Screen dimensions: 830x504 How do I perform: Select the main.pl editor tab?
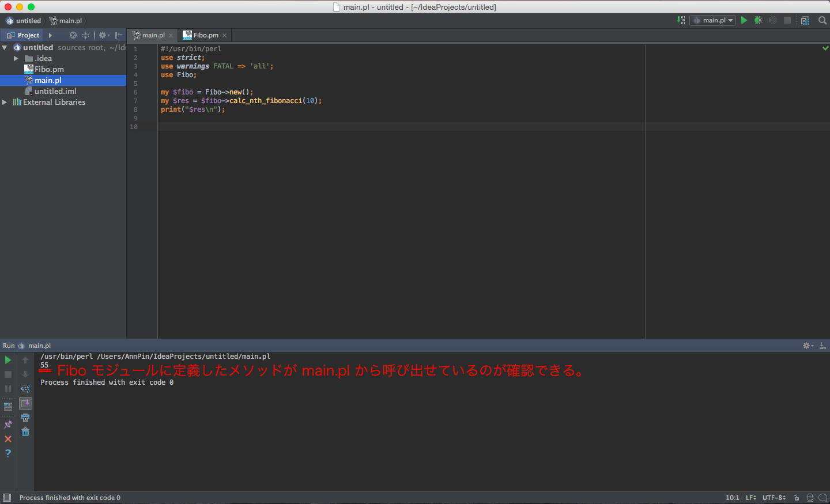[x=153, y=35]
